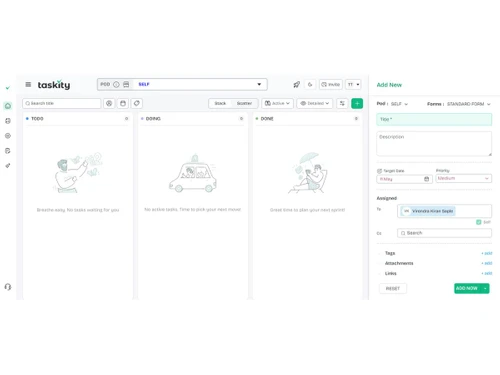The width and height of the screenshot is (500, 375).
Task: Switch to Stack view
Action: (x=220, y=103)
